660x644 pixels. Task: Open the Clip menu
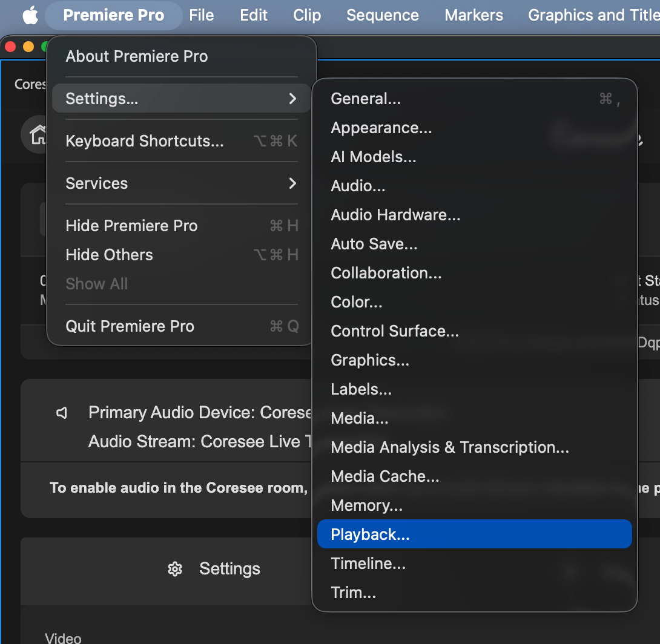[307, 16]
